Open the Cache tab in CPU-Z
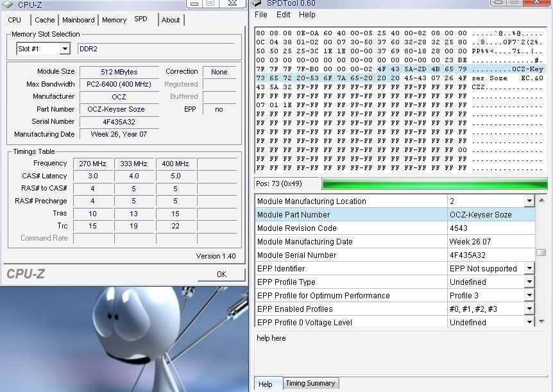Viewport: 553px width, 392px height. click(x=44, y=20)
